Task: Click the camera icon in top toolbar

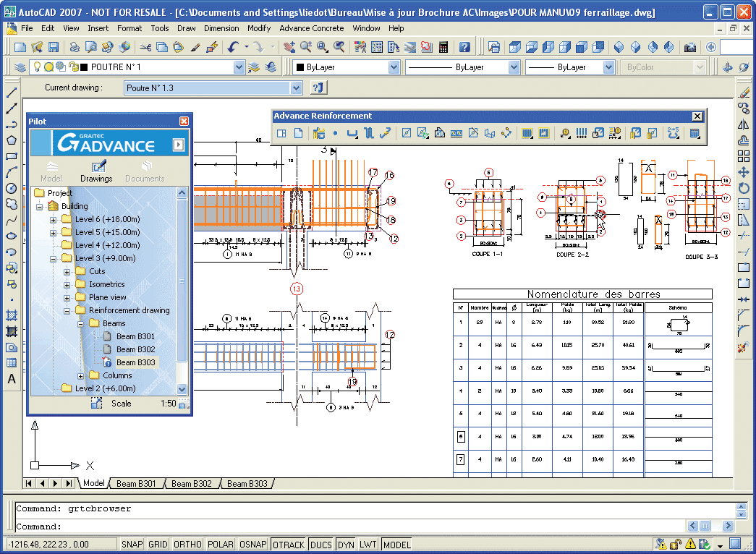Action: (x=690, y=47)
